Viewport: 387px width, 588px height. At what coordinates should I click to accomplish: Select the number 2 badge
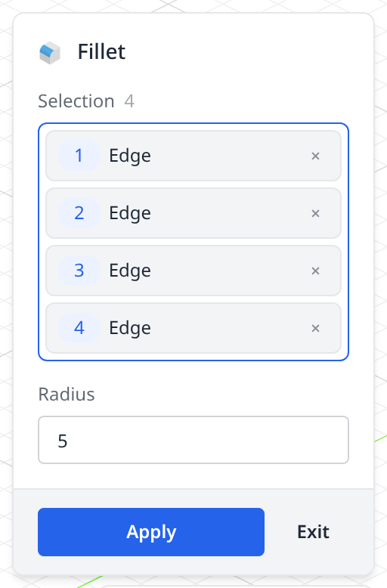point(79,213)
